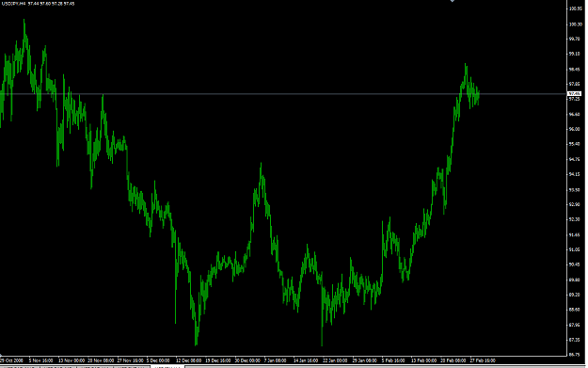Image resolution: width=588 pixels, height=368 pixels.
Task: Select the 97.85 price scale label
Action: click(575, 84)
